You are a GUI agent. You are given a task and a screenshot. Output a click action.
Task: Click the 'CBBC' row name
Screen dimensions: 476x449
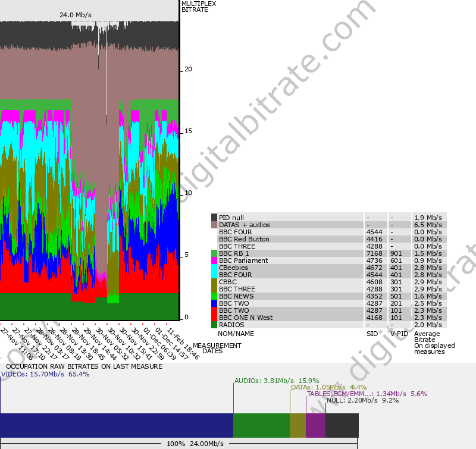tap(228, 282)
